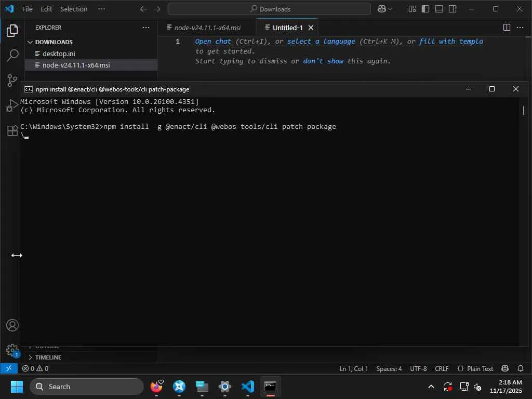Open Firefox from the taskbar
Image resolution: width=532 pixels, height=399 pixels.
point(156,387)
